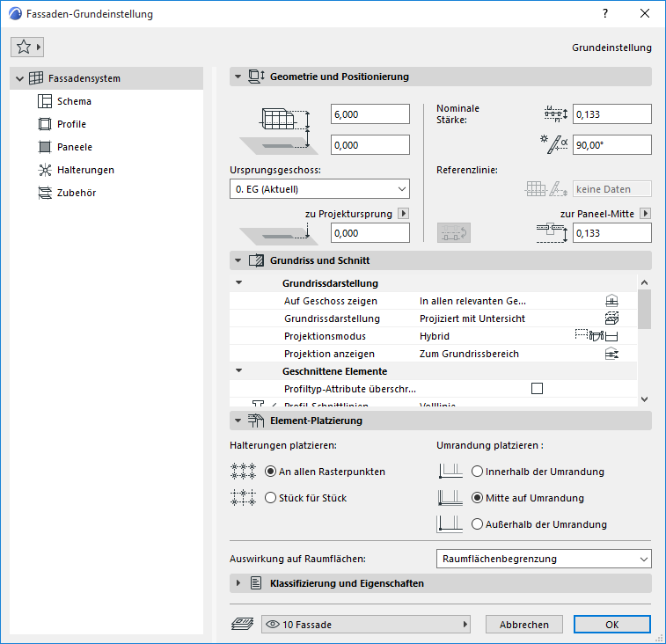This screenshot has width=666, height=644.
Task: Expand Klassifizierung und Eigenschaften panel
Action: pyautogui.click(x=238, y=583)
